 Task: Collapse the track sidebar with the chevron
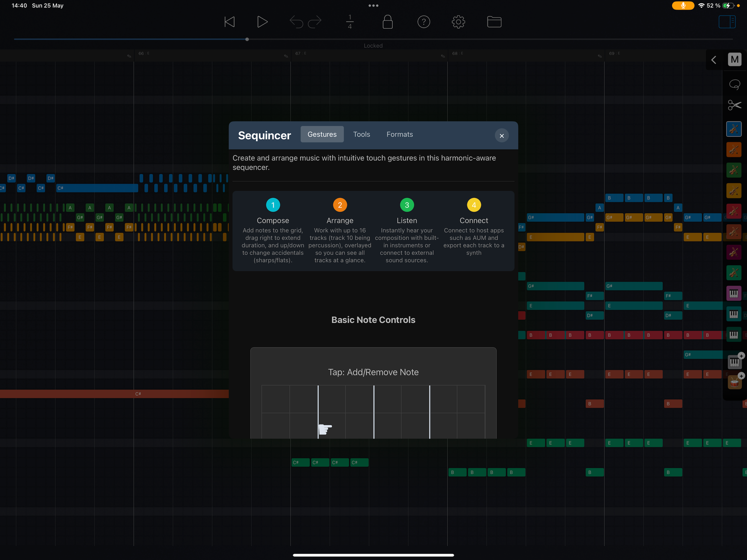click(714, 60)
